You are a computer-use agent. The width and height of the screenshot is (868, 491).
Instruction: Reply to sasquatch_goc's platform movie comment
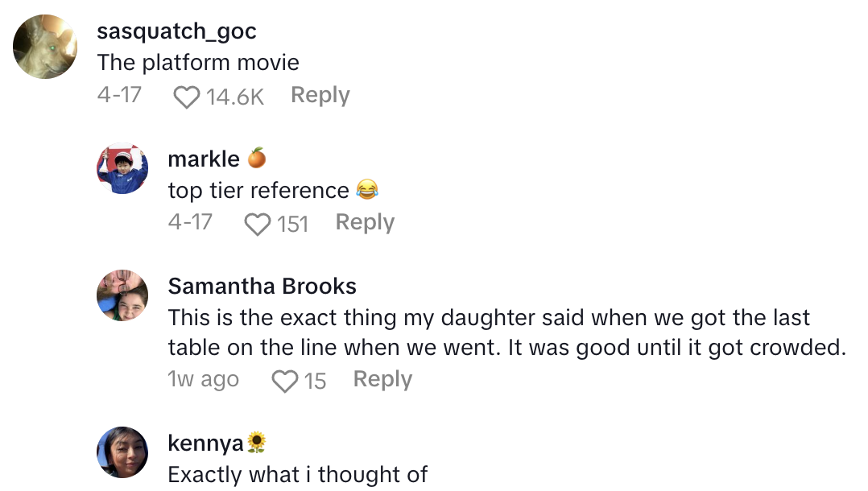point(320,95)
